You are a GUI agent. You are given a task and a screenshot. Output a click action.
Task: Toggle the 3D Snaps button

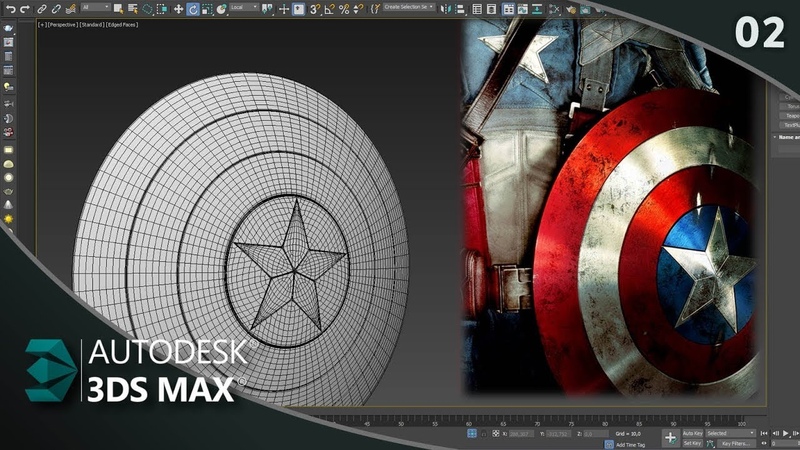click(x=315, y=9)
